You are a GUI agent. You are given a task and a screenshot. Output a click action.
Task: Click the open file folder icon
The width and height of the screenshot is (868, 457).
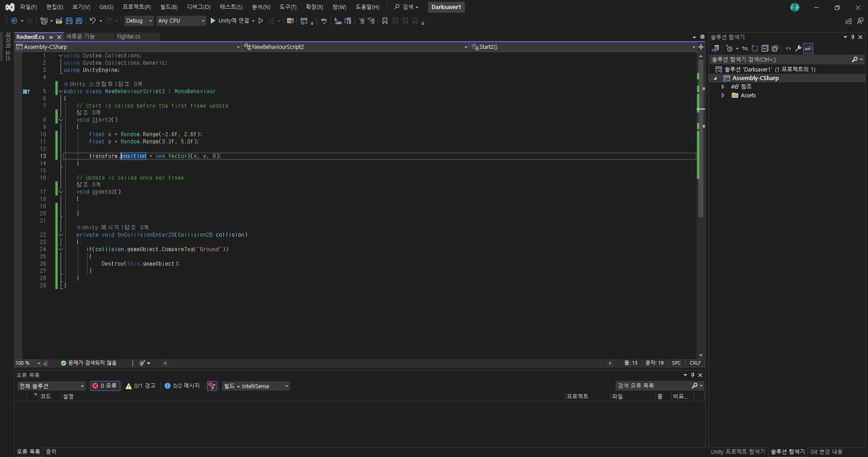point(59,21)
